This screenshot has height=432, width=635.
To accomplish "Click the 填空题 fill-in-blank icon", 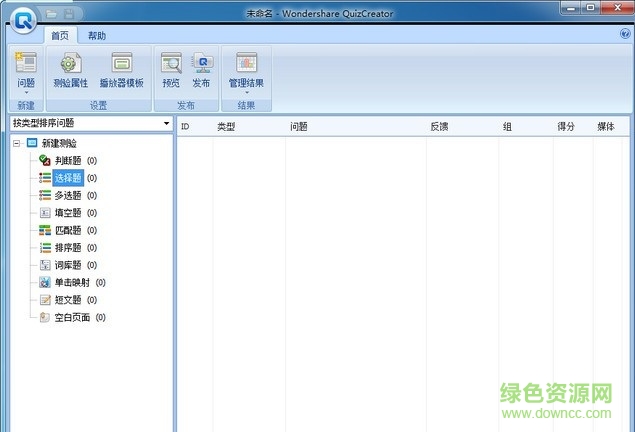I will click(45, 213).
